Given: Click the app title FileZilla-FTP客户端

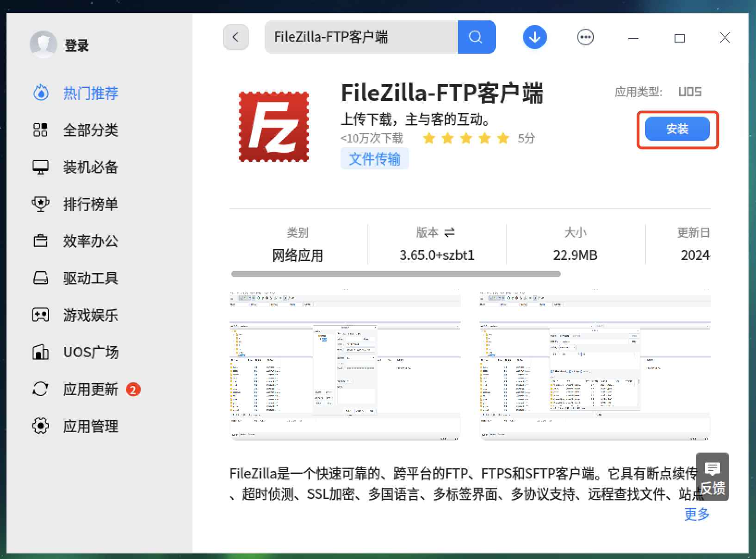Looking at the screenshot, I should 442,93.
